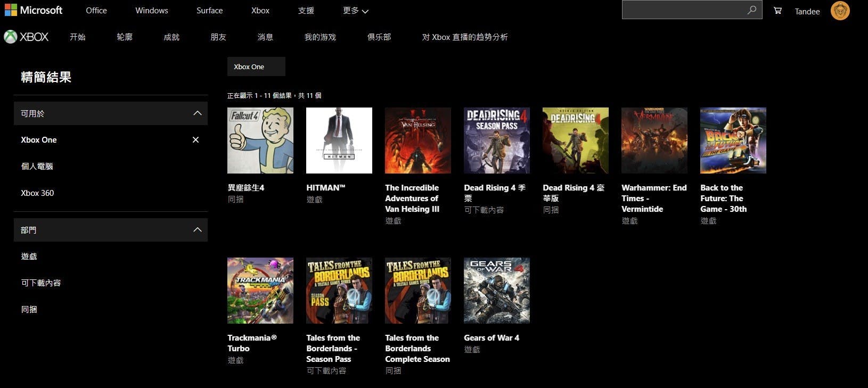This screenshot has width=868, height=388.
Task: Go to the 俱乐部 tab
Action: (x=379, y=37)
